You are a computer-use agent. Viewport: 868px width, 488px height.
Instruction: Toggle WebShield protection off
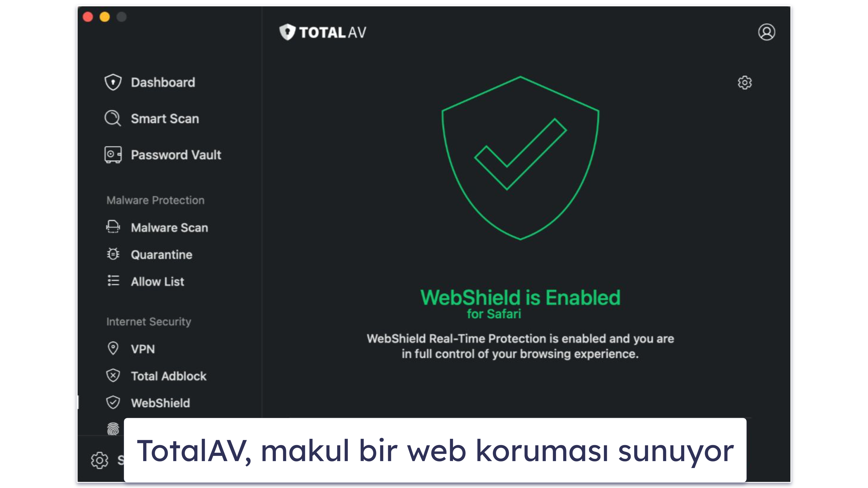[745, 82]
